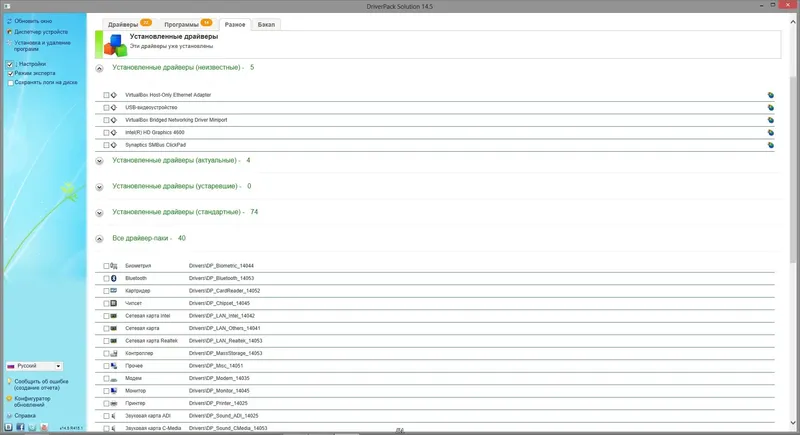Collapse Все драйвер-паки section arrow

tap(99, 239)
